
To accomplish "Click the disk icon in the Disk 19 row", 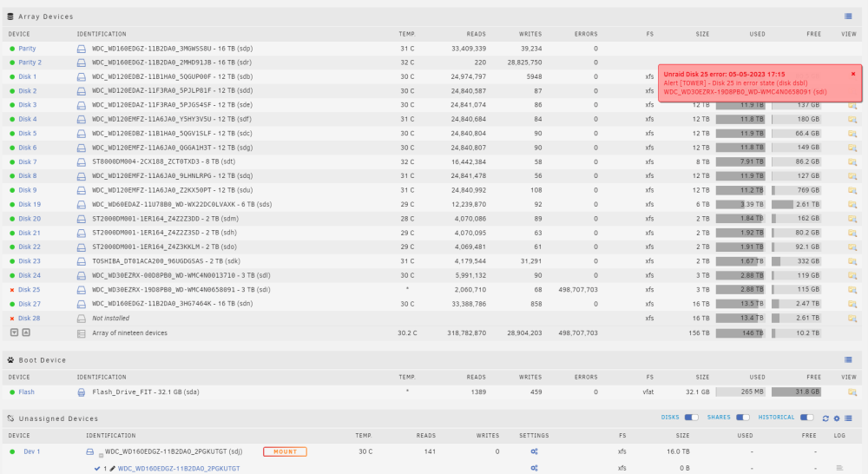I will pos(81,204).
